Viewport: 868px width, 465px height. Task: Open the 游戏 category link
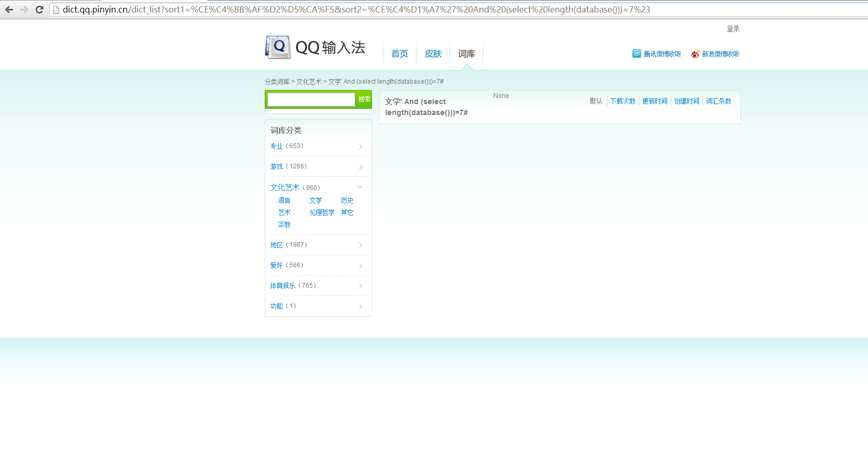pyautogui.click(x=276, y=166)
